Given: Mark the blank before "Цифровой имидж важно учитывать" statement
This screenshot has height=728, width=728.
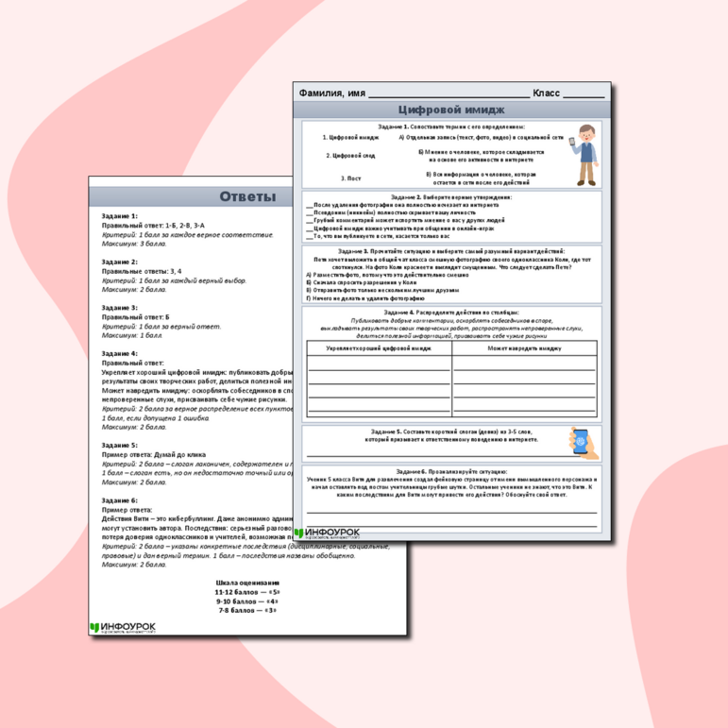Looking at the screenshot, I should [x=310, y=229].
